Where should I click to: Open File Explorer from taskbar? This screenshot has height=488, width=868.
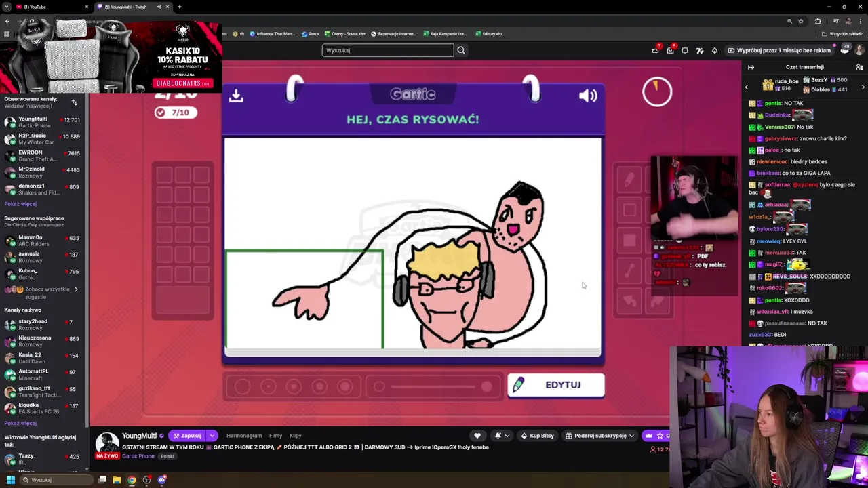[117, 480]
